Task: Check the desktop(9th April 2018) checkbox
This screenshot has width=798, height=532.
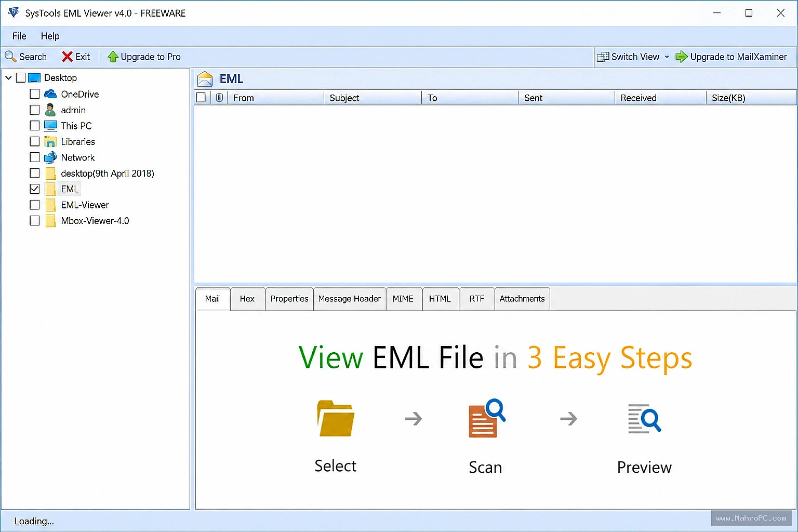Action: coord(35,173)
